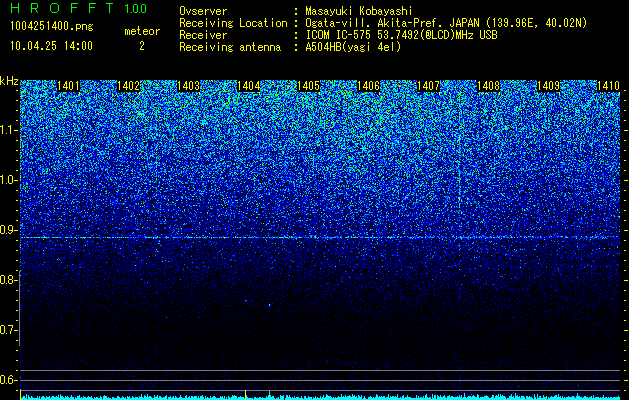Click the 0.9 frequency axis label
The height and width of the screenshot is (400, 629).
[x=8, y=230]
